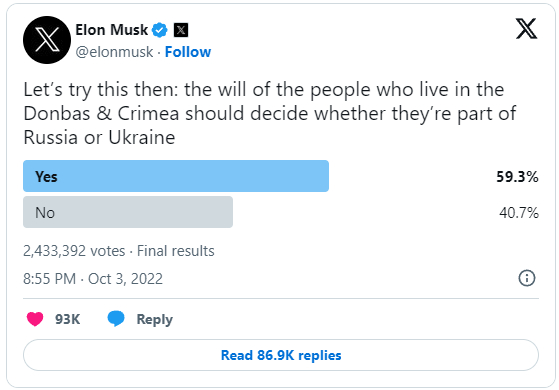Click the X logo in top-right corner
559x390 pixels.
point(526,29)
